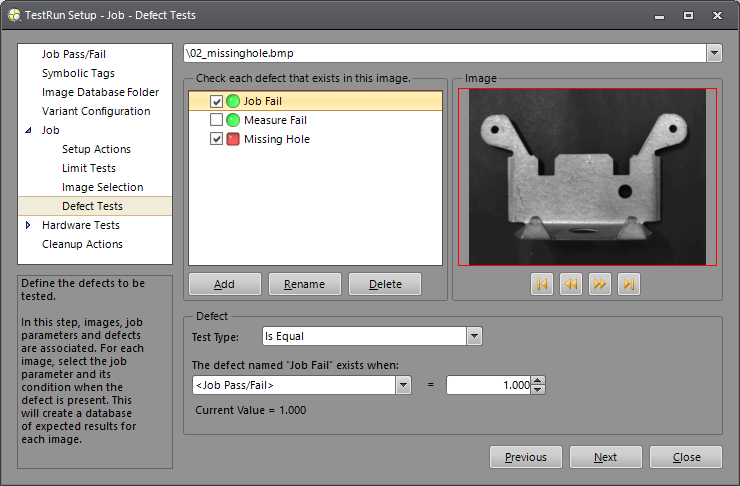Click green status icon beside Measure Fail
Image resolution: width=740 pixels, height=486 pixels.
233,120
